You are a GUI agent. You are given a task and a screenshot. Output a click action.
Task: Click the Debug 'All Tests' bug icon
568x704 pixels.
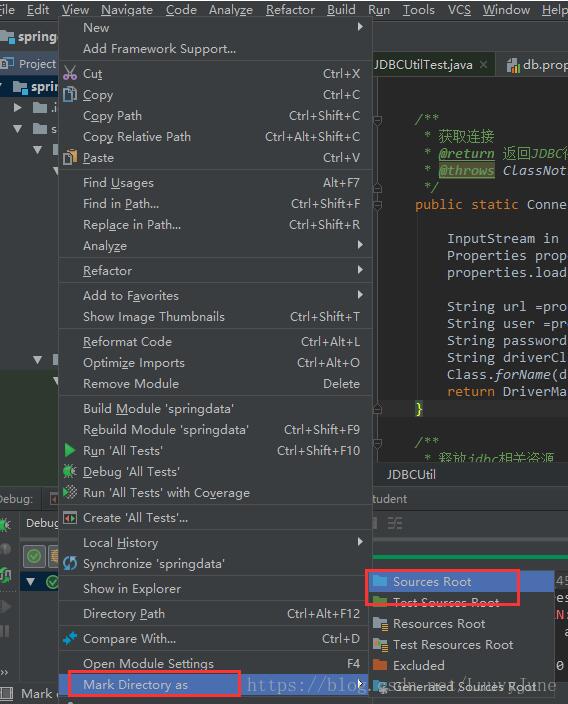[70, 471]
